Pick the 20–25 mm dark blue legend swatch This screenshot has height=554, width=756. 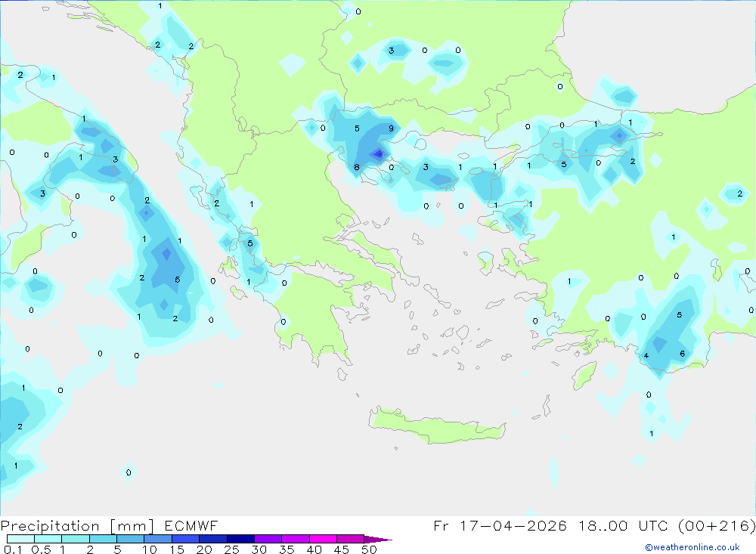tap(212, 539)
